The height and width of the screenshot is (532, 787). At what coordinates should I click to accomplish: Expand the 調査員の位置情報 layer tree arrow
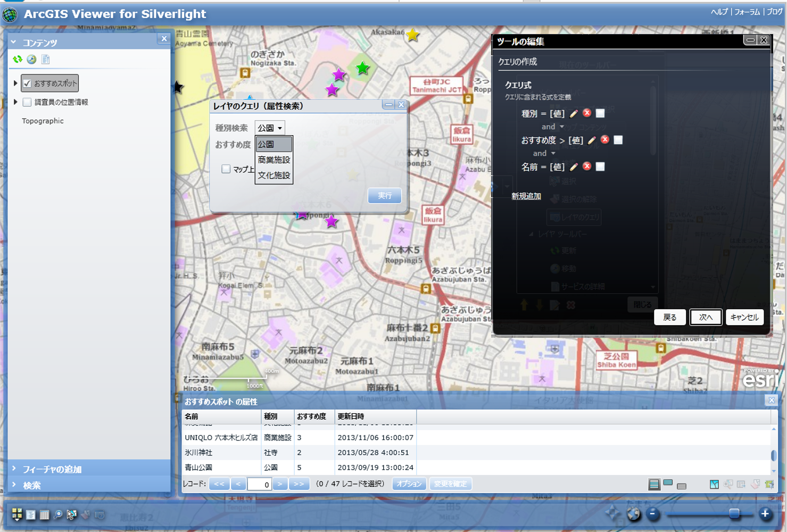15,102
